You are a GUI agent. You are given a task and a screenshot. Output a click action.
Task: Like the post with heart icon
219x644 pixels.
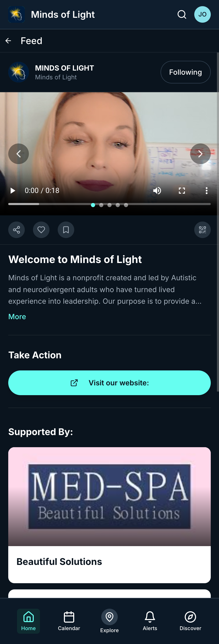tap(41, 230)
